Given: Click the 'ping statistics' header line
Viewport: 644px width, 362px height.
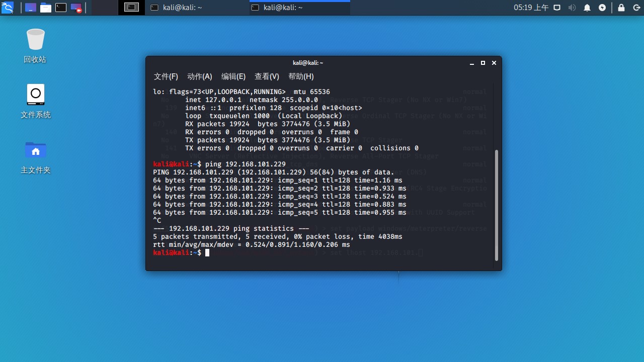Looking at the screenshot, I should point(231,229).
